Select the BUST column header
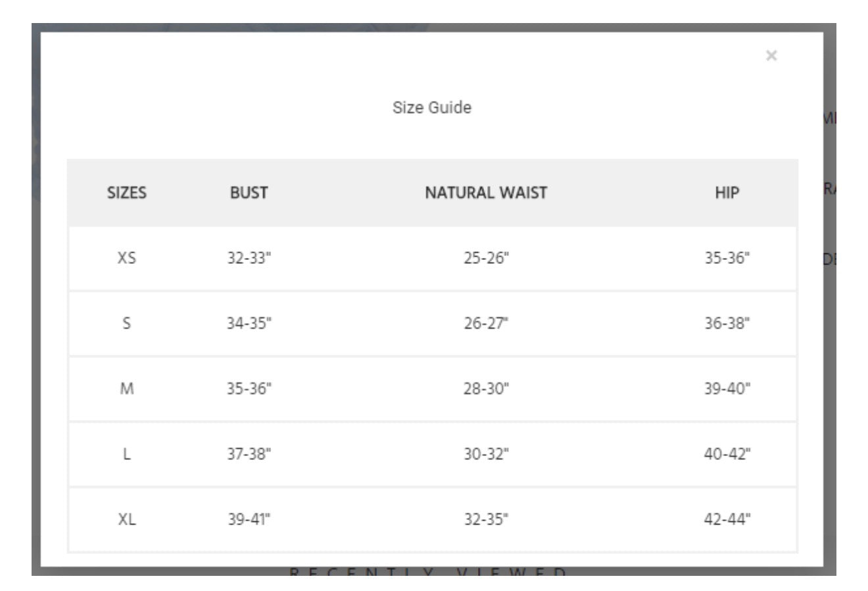The image size is (868, 591). (249, 193)
